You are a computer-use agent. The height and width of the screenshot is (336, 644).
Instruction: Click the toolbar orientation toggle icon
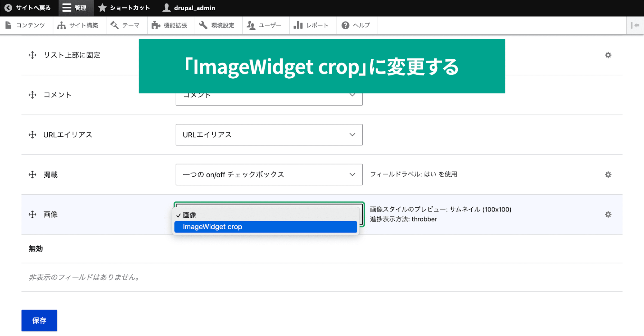coord(635,25)
